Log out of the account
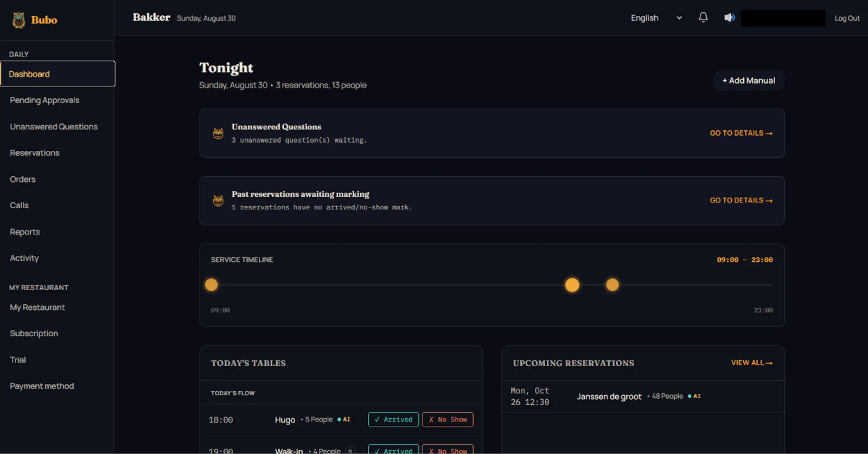Viewport: 868px width, 454px height. (847, 18)
